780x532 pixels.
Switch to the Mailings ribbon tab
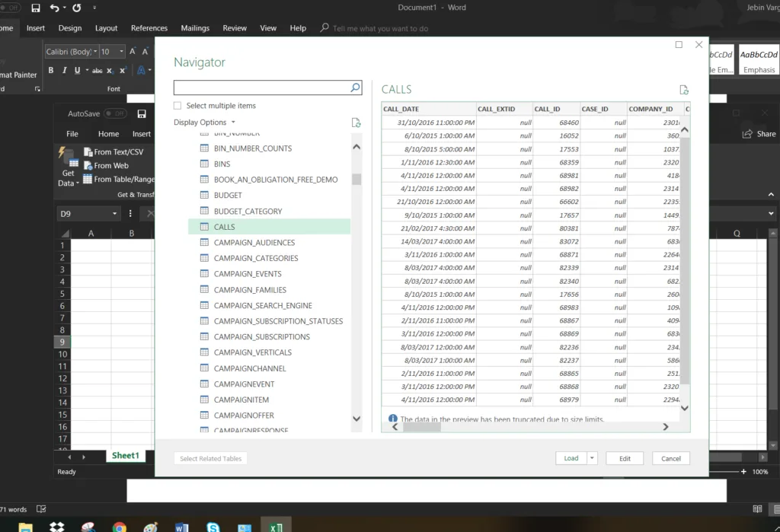point(195,28)
